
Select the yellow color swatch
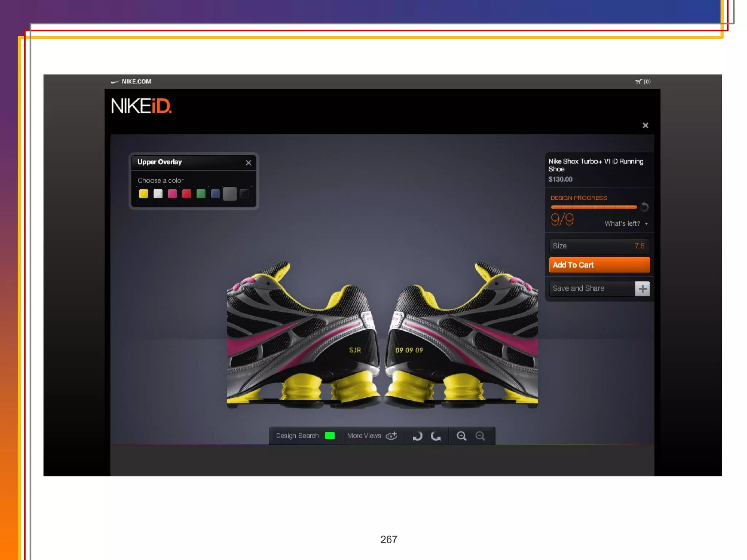pyautogui.click(x=144, y=194)
